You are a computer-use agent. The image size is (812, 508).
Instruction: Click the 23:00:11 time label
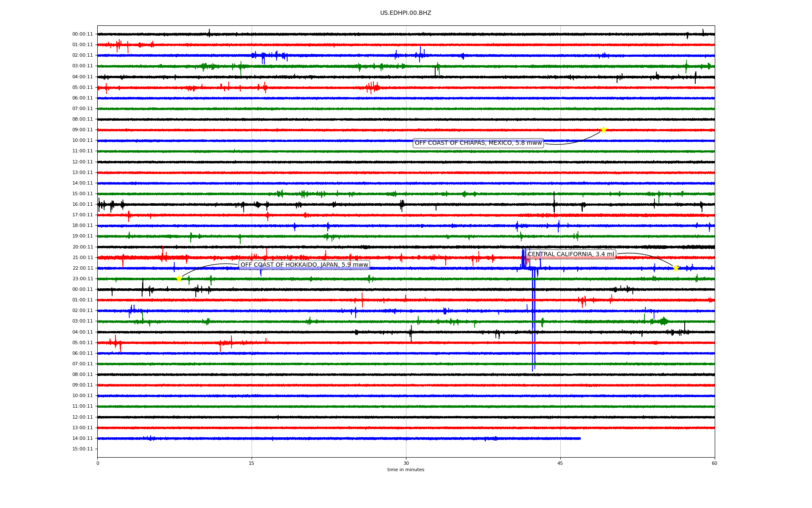point(82,279)
